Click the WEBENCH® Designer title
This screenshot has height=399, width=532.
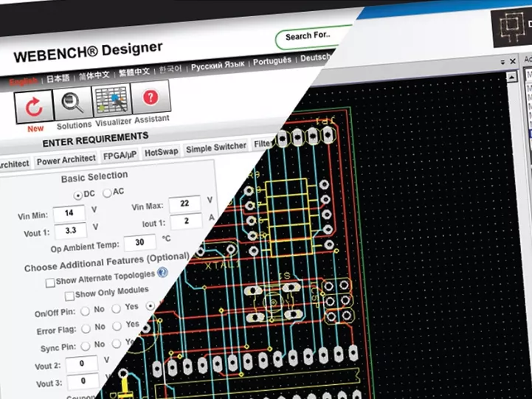(89, 52)
